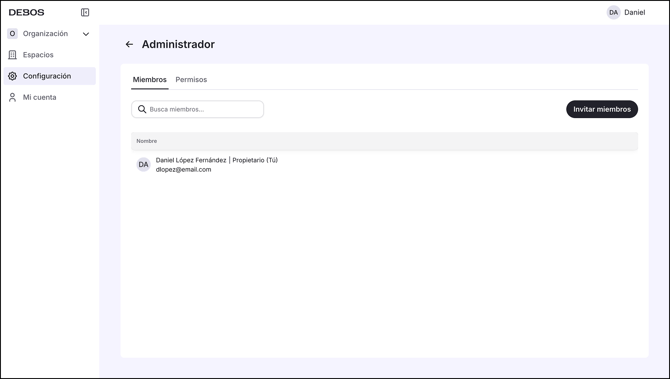Screen dimensions: 670x379
Task: Click the Organización label in sidebar
Action: [45, 33]
